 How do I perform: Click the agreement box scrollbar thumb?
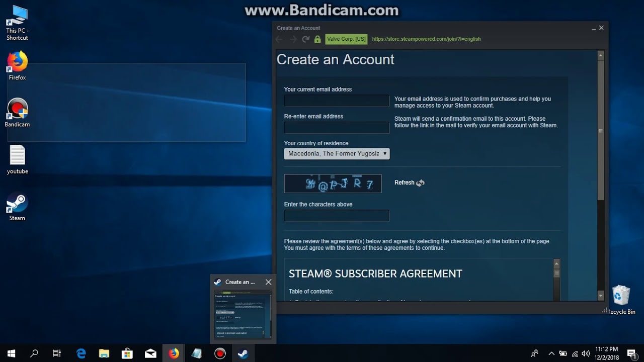(x=556, y=274)
